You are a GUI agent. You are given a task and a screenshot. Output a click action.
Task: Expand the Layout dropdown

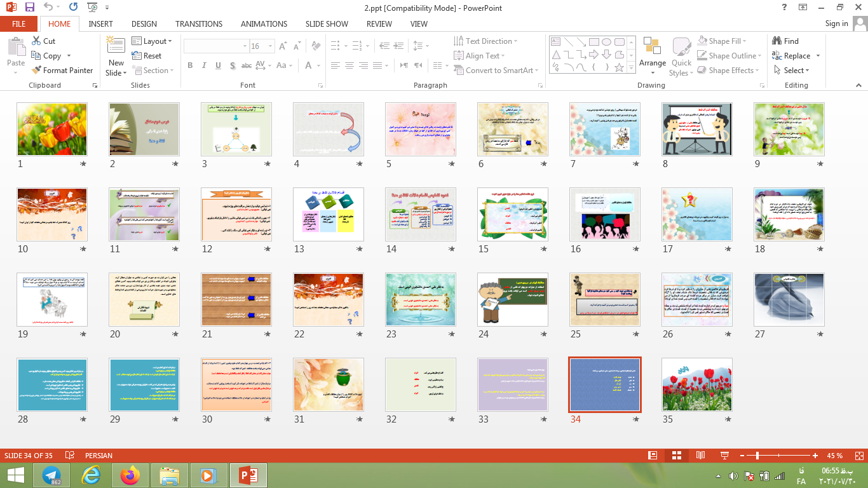tap(152, 41)
